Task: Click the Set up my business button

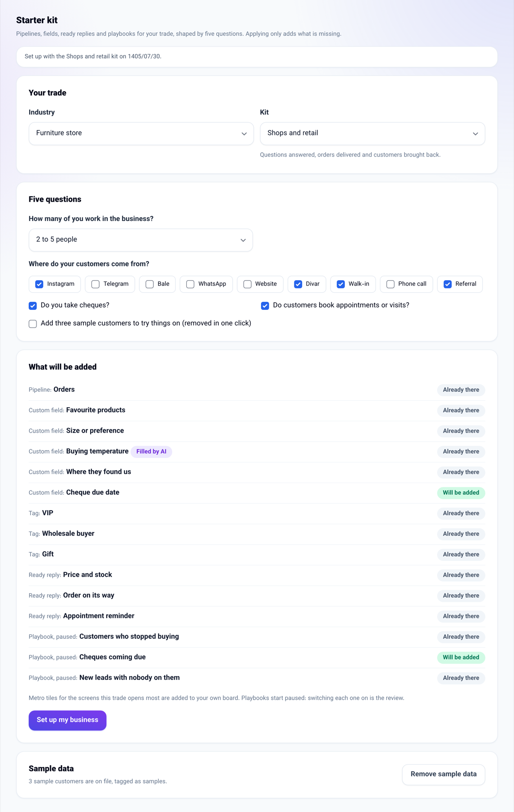Action: click(x=68, y=720)
